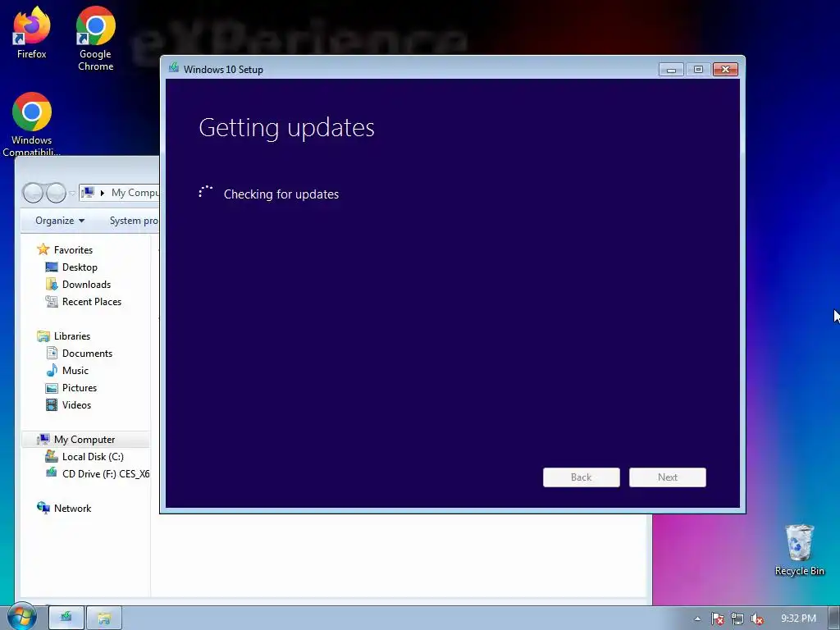This screenshot has width=840, height=630.
Task: Click the Show desktop button on the taskbar
Action: pyautogui.click(x=834, y=618)
